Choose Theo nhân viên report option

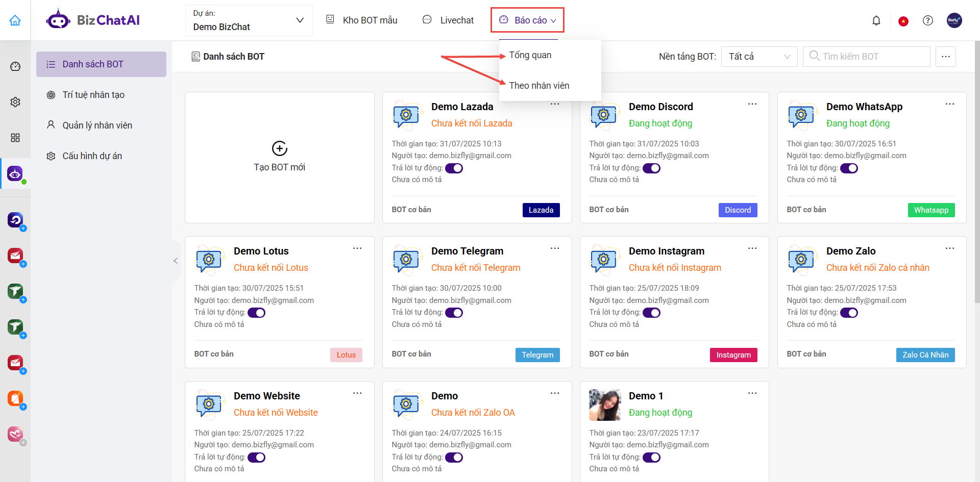(x=539, y=86)
